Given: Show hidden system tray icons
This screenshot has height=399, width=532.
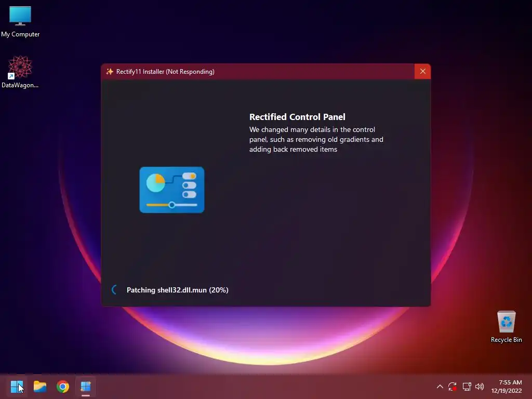Looking at the screenshot, I should pyautogui.click(x=440, y=387).
